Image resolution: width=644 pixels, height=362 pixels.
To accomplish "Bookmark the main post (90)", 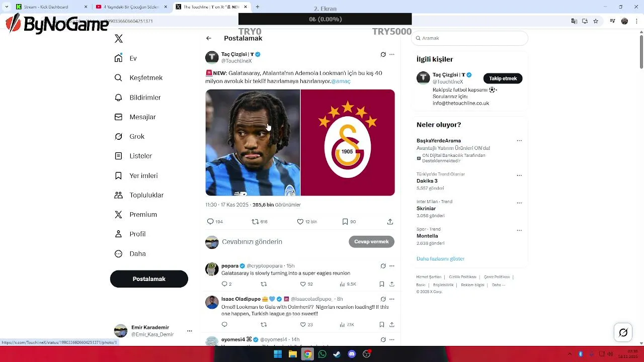I will coord(345,222).
